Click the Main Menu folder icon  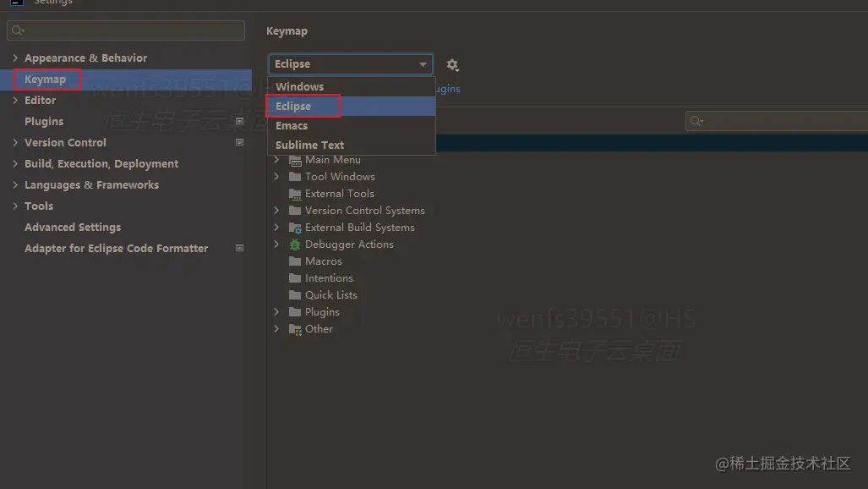[x=296, y=161]
